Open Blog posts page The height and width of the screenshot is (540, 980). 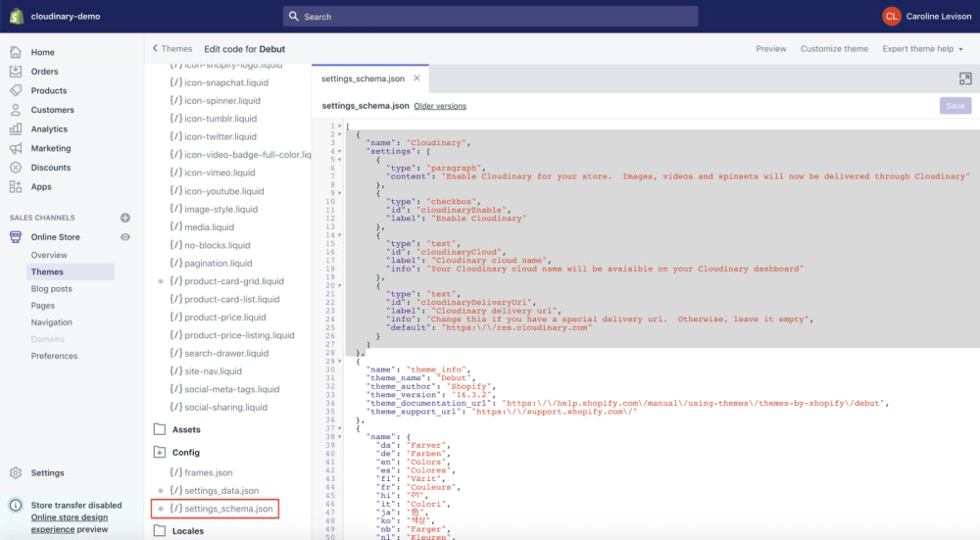(x=51, y=289)
